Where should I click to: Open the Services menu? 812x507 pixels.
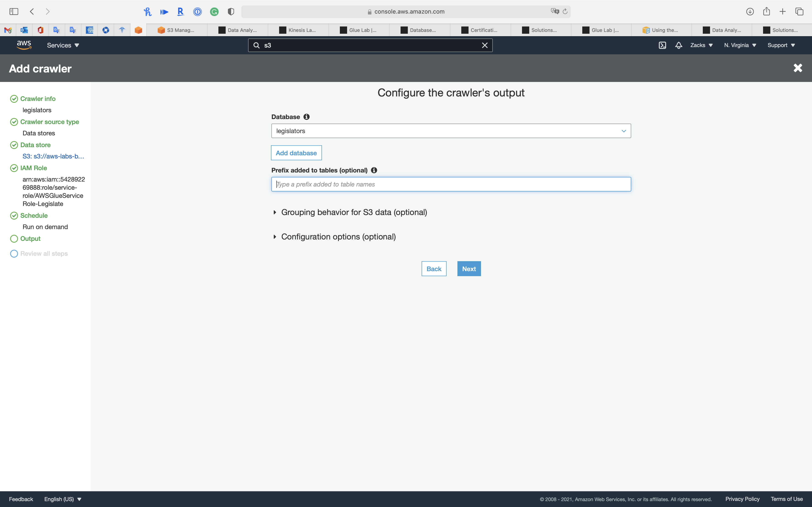[x=63, y=45]
